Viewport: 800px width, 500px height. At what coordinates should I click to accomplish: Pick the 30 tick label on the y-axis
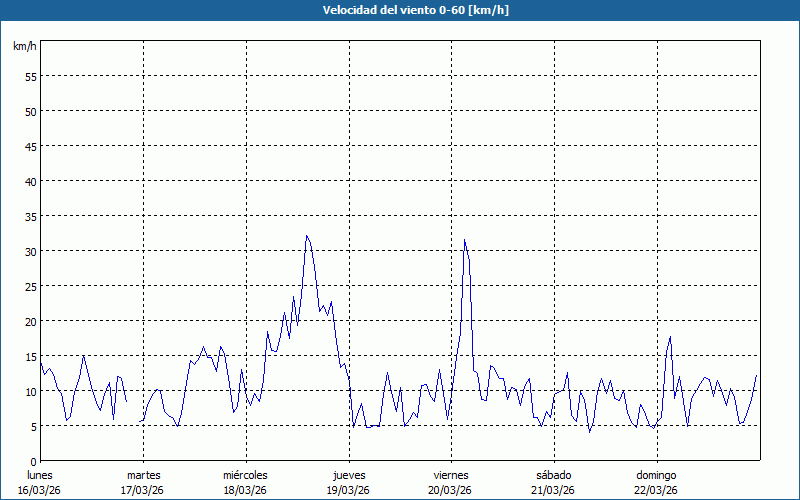point(30,251)
